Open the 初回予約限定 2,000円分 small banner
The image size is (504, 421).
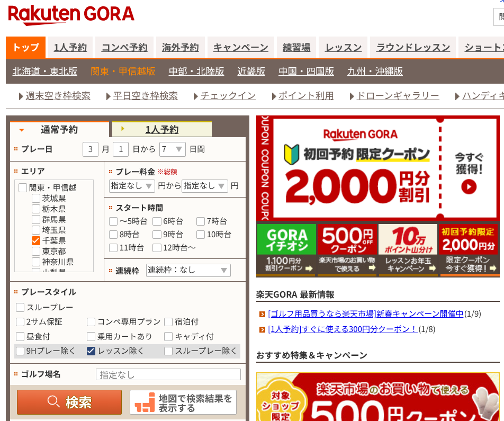pyautogui.click(x=469, y=249)
